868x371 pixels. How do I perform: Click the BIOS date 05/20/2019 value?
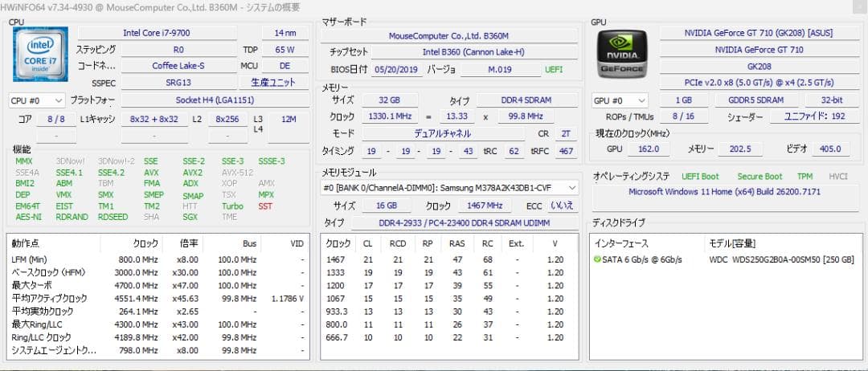point(396,70)
